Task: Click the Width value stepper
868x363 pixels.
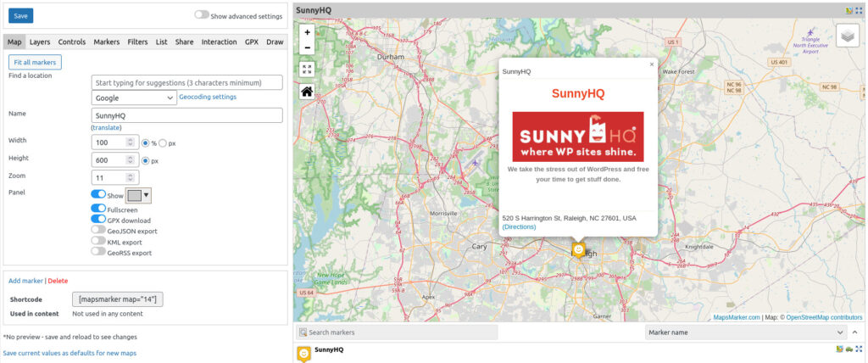Action: tap(130, 142)
